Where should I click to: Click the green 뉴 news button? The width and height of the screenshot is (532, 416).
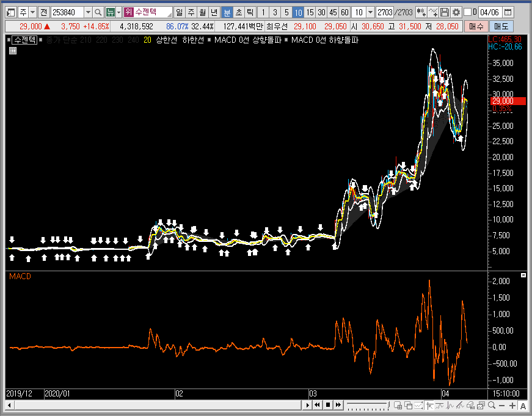(111, 13)
